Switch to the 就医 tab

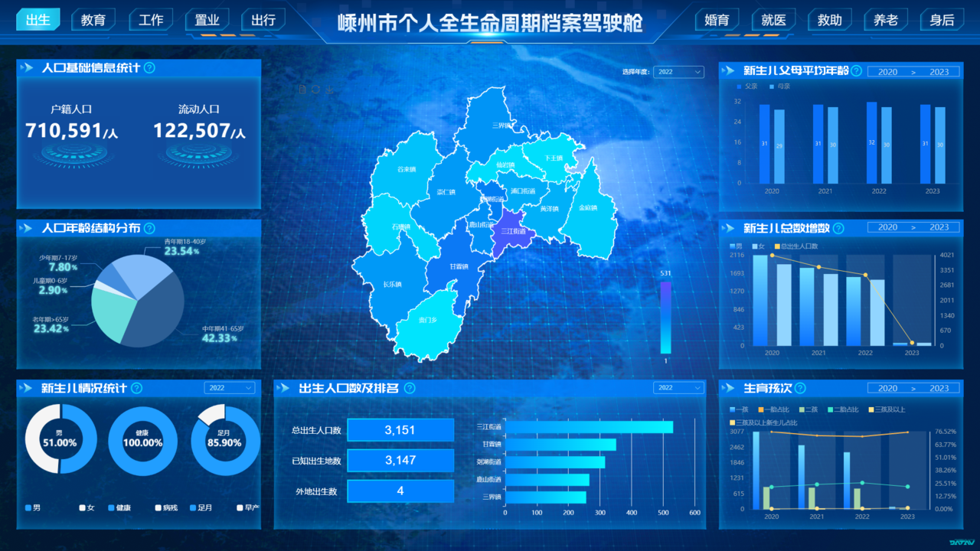click(x=773, y=20)
